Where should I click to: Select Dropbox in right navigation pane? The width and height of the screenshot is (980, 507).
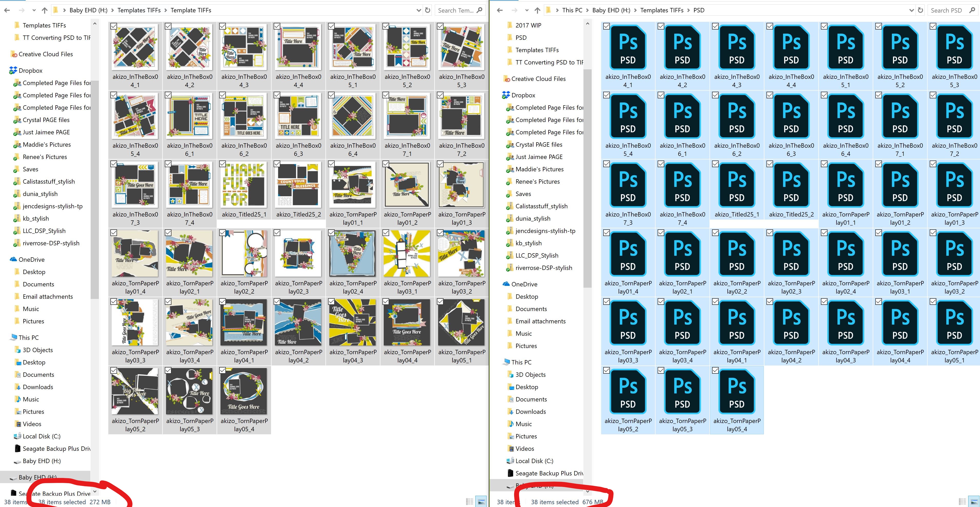point(523,95)
